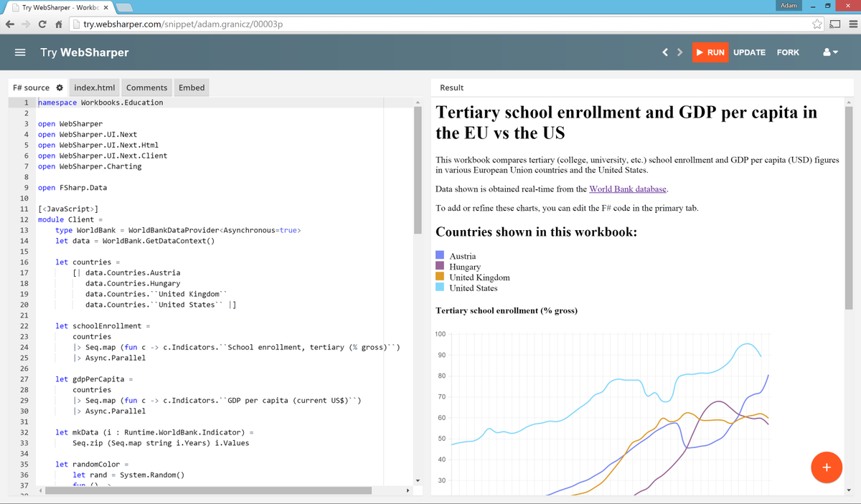
Task: Reload the page with the refresh icon
Action: (44, 24)
